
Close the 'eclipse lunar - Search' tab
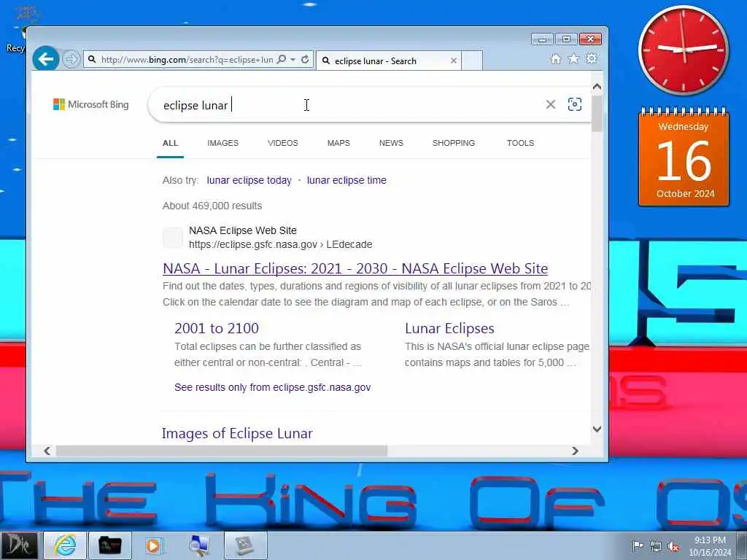click(x=454, y=61)
